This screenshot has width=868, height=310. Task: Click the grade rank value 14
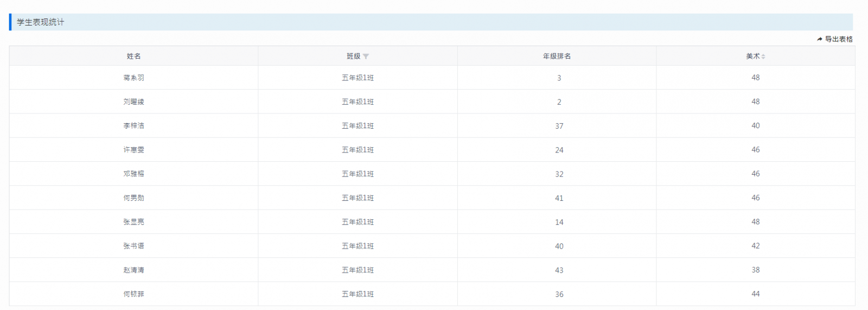coord(559,222)
